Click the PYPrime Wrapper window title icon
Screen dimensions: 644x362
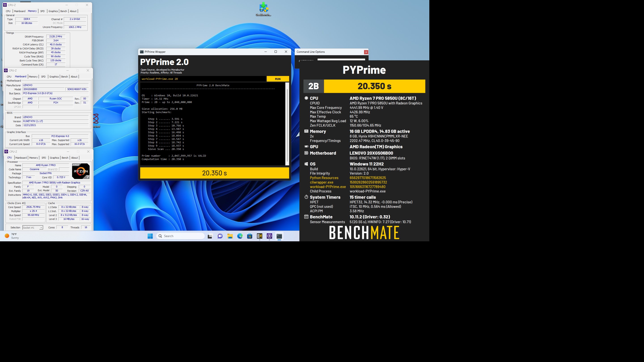tap(142, 52)
